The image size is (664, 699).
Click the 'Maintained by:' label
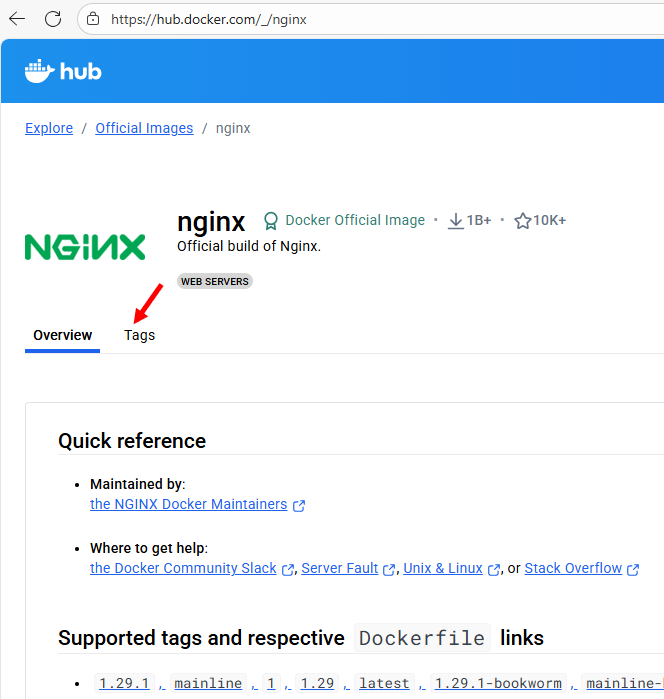click(x=137, y=484)
